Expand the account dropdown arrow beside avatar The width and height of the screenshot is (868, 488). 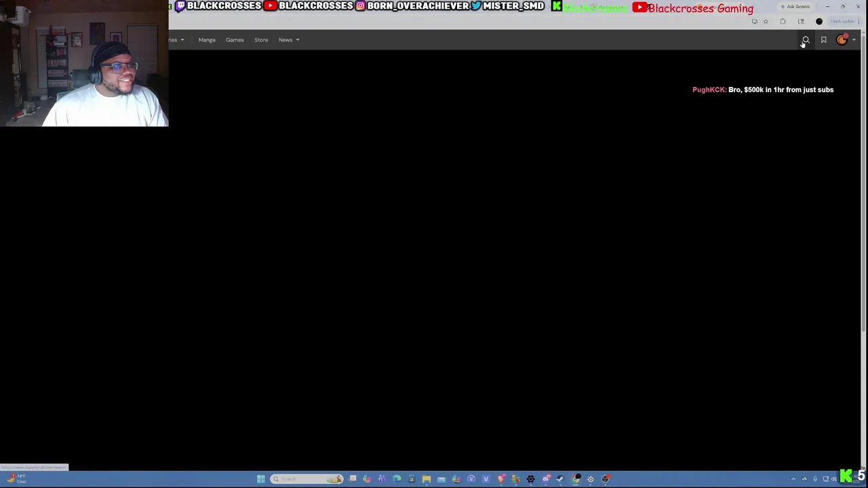pos(853,40)
